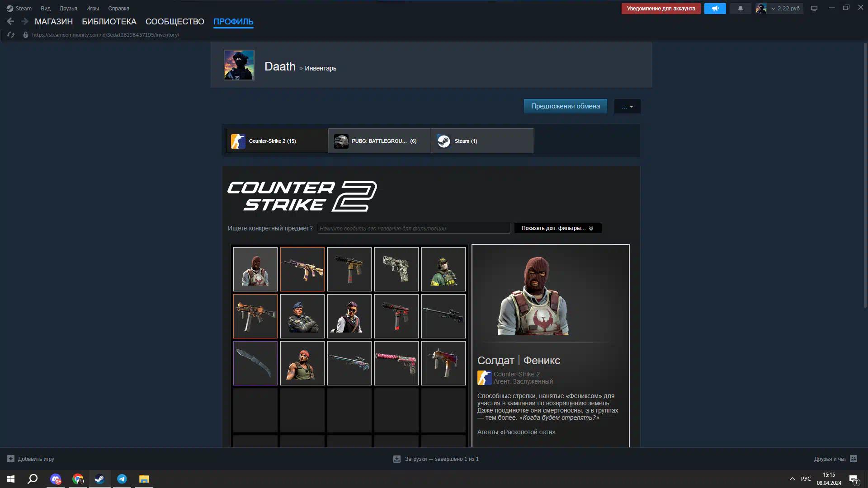Click the Инвентарь breadcrumb link
The height and width of the screenshot is (488, 868).
[321, 68]
